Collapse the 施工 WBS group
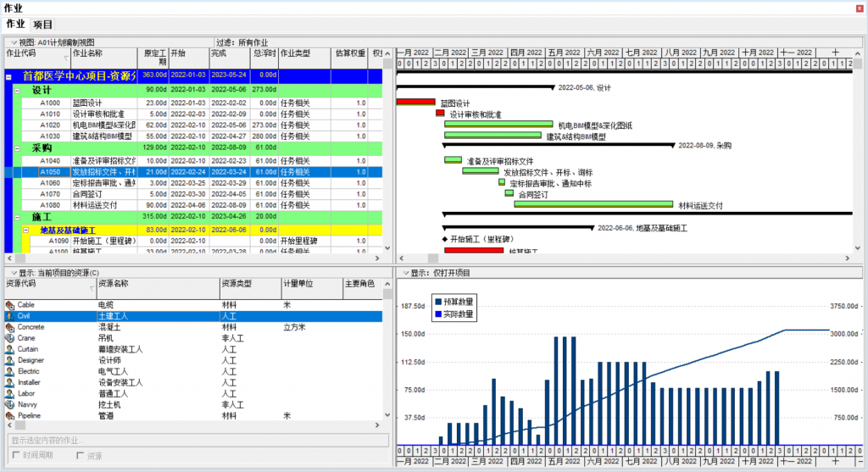The image size is (868, 472). pyautogui.click(x=17, y=218)
